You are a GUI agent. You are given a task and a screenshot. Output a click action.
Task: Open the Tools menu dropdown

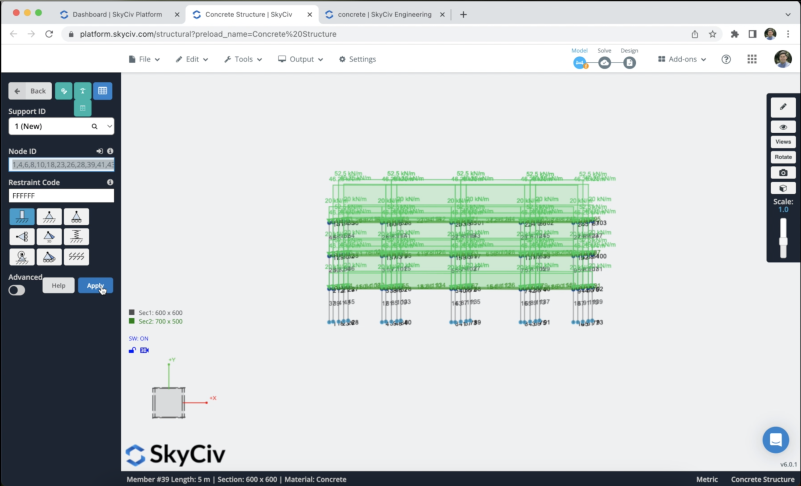pyautogui.click(x=243, y=59)
